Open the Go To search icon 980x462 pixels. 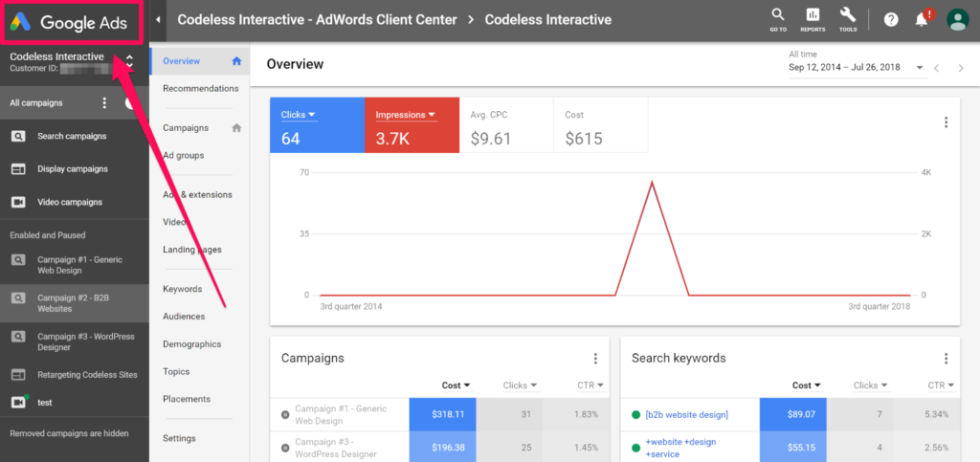coord(777,18)
